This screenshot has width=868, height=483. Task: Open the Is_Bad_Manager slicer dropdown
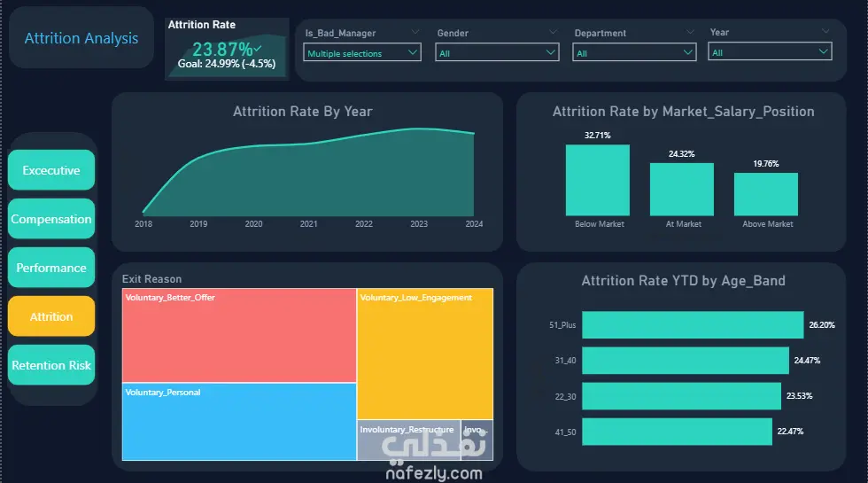click(x=362, y=52)
